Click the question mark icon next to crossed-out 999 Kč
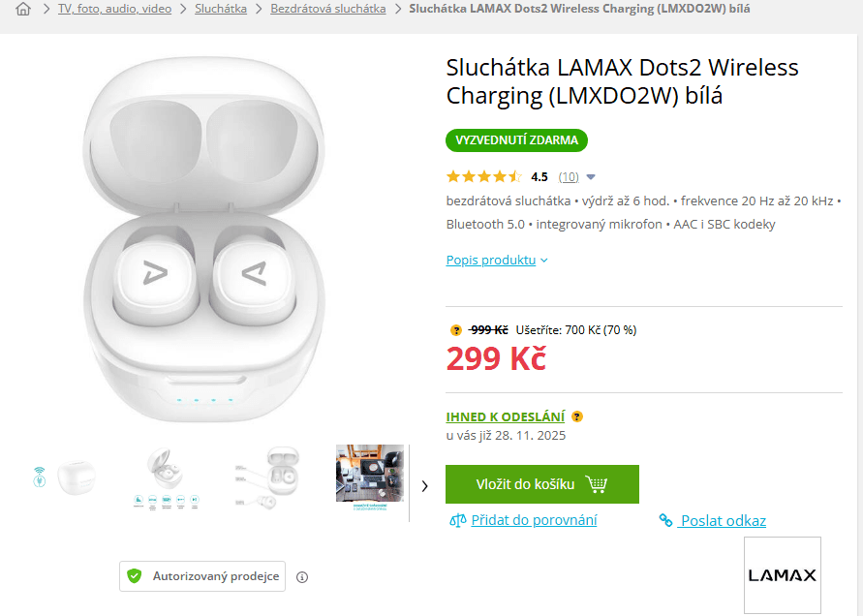Image resolution: width=863 pixels, height=616 pixels. pos(455,330)
